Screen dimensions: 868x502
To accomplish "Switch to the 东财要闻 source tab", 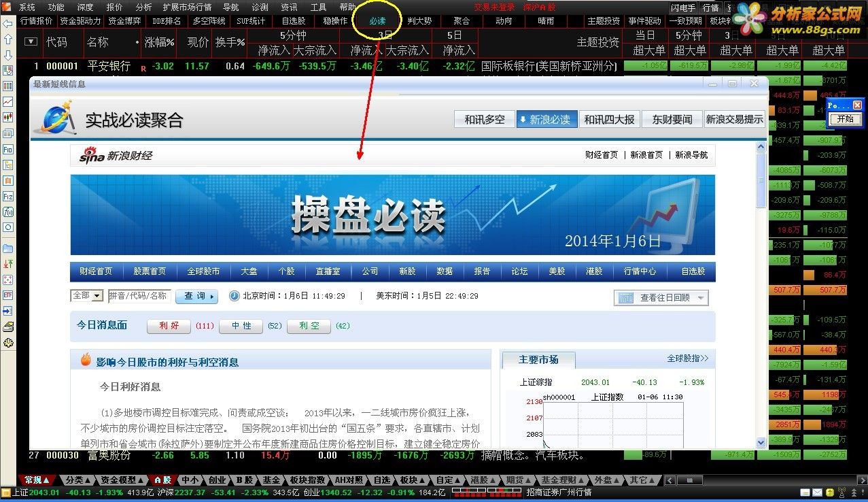I will tap(672, 119).
